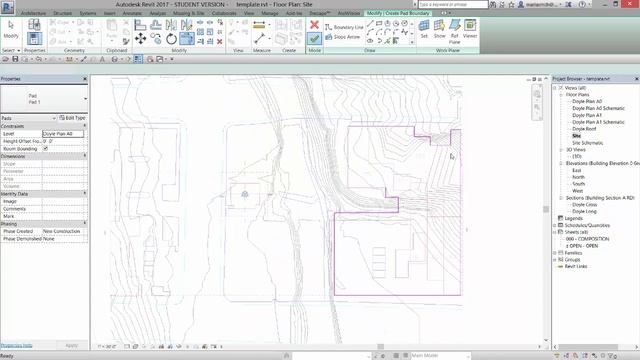
Task: Click the Edit Type button
Action: click(72, 118)
